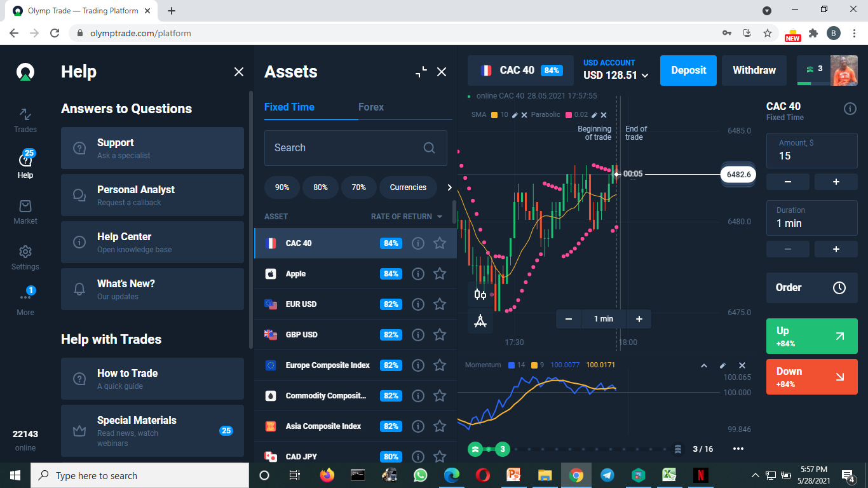Increase the trade amount

(836, 182)
